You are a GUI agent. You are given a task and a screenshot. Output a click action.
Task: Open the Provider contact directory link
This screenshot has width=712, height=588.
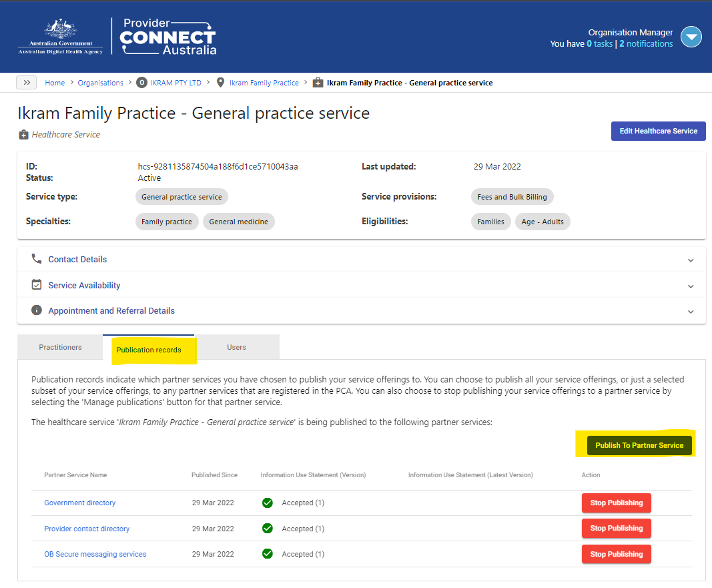coord(87,528)
